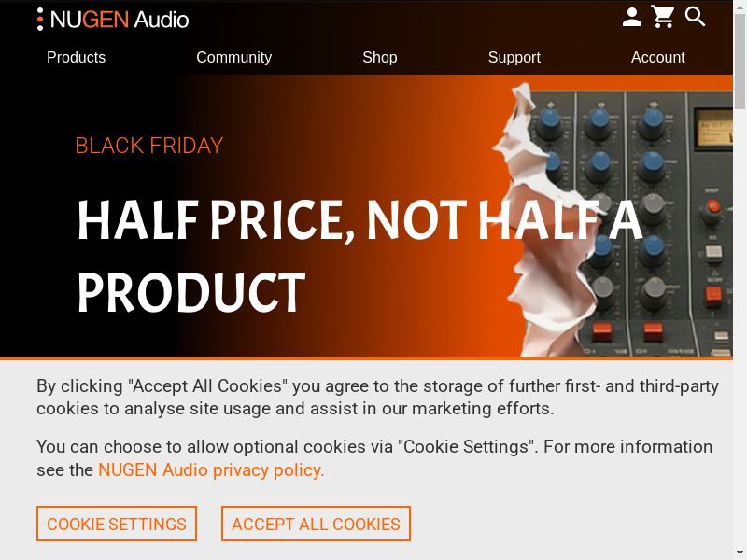This screenshot has width=747, height=560.
Task: Click the three orange dots logo mark
Action: click(40, 20)
